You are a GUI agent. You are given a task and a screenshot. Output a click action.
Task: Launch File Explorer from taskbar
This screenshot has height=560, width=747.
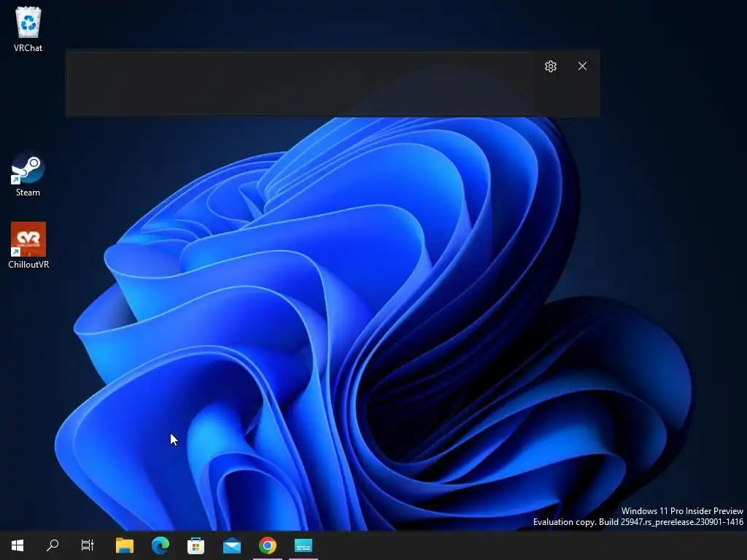tap(125, 545)
